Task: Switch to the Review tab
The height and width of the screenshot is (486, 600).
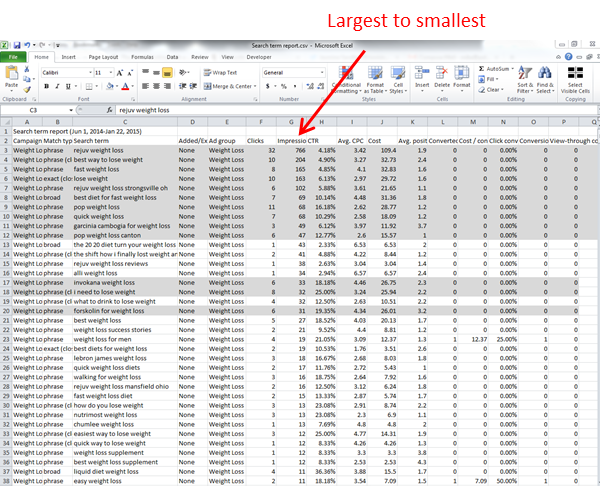Action: point(200,57)
